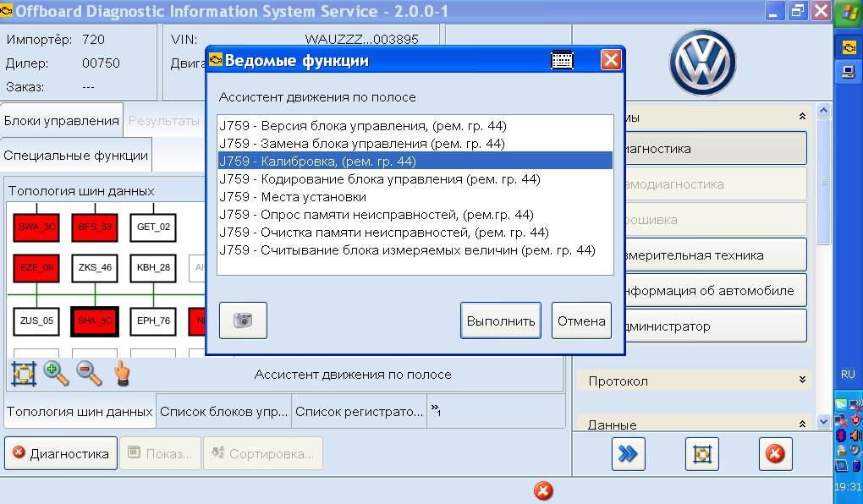Click the right panel scrollbar up arrow
The width and height of the screenshot is (863, 504).
coord(823,110)
